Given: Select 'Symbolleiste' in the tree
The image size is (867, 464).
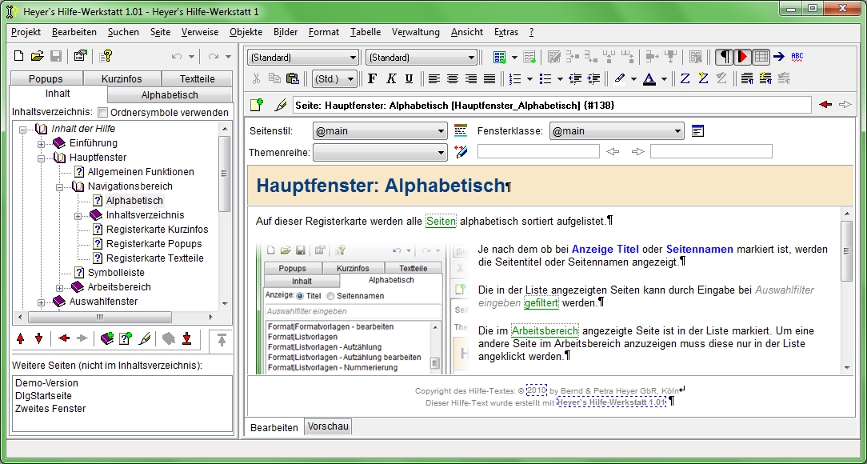Looking at the screenshot, I should coord(116,272).
